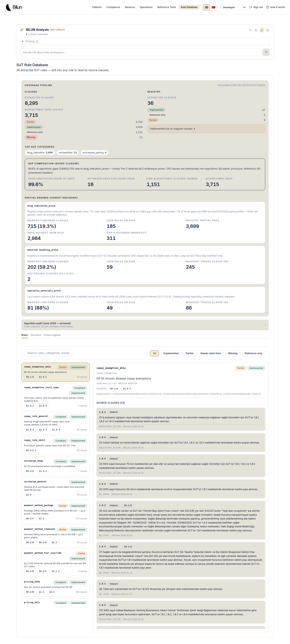Switch language to English UK flag

[x=206, y=7]
